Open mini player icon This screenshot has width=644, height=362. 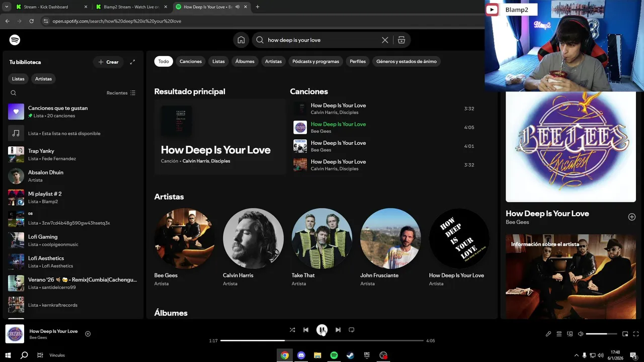tap(625, 334)
